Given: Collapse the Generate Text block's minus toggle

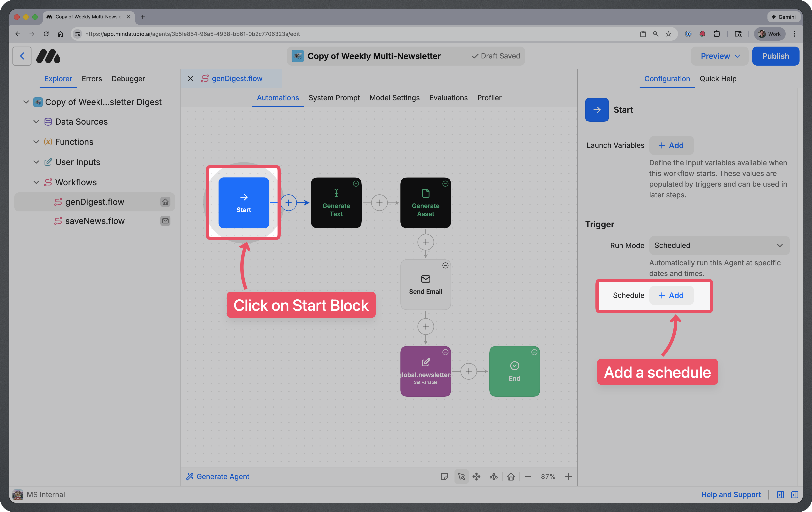Looking at the screenshot, I should 356,184.
